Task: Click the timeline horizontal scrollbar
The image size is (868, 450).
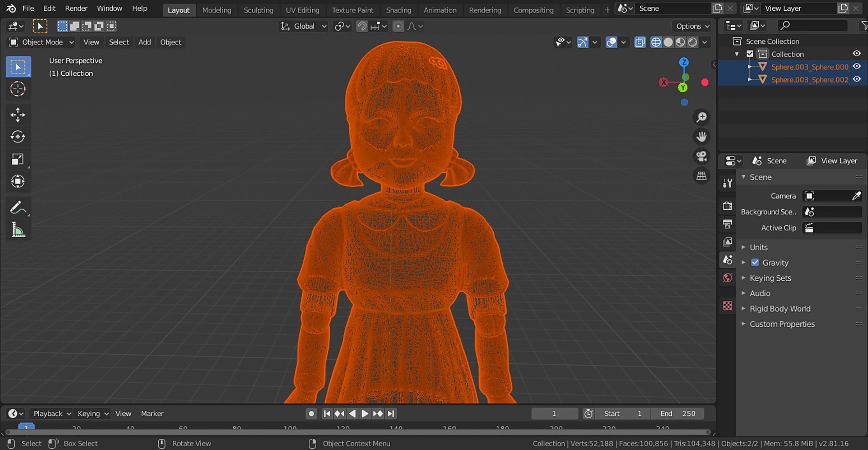Action: tap(358, 432)
